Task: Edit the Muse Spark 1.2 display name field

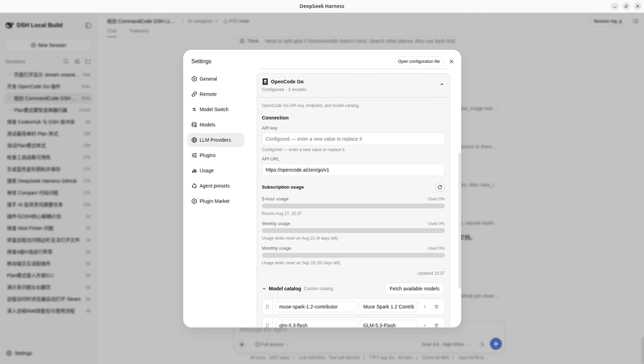Action: [x=388, y=307]
